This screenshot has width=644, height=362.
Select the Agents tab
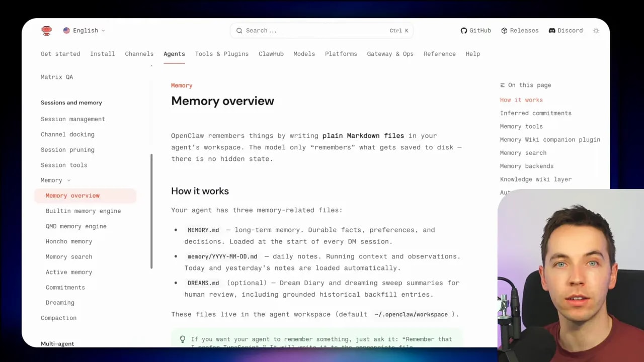point(174,54)
